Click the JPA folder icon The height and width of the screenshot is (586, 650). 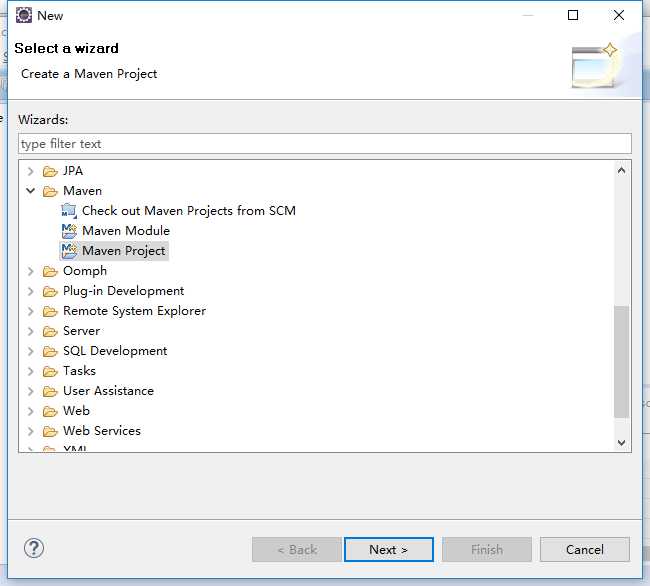[x=50, y=171]
